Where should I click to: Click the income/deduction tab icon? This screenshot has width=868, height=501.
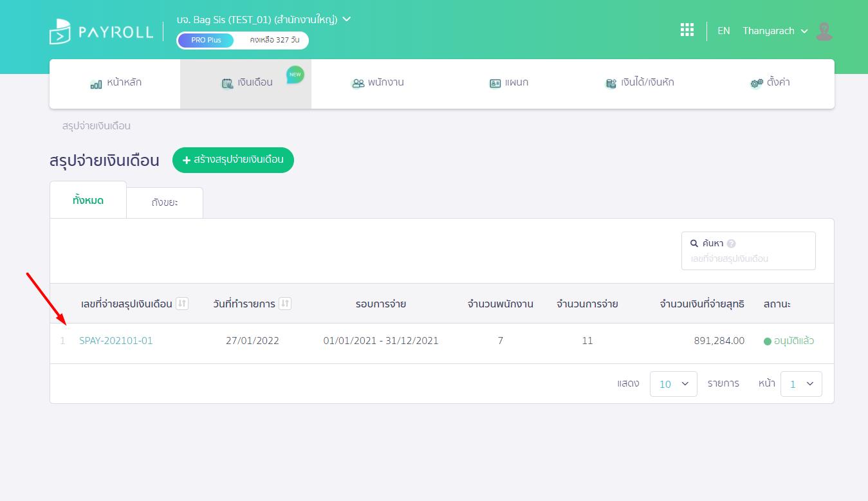pos(611,84)
